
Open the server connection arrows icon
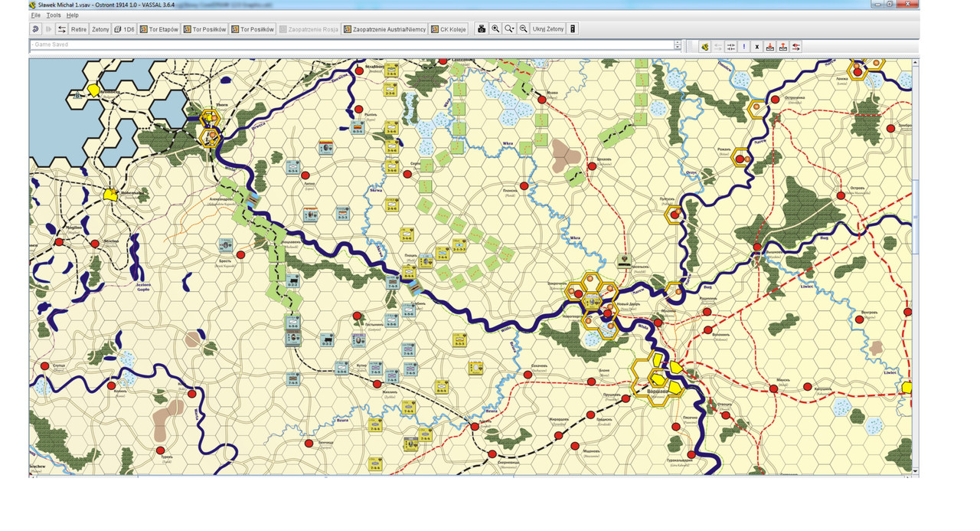tap(61, 29)
